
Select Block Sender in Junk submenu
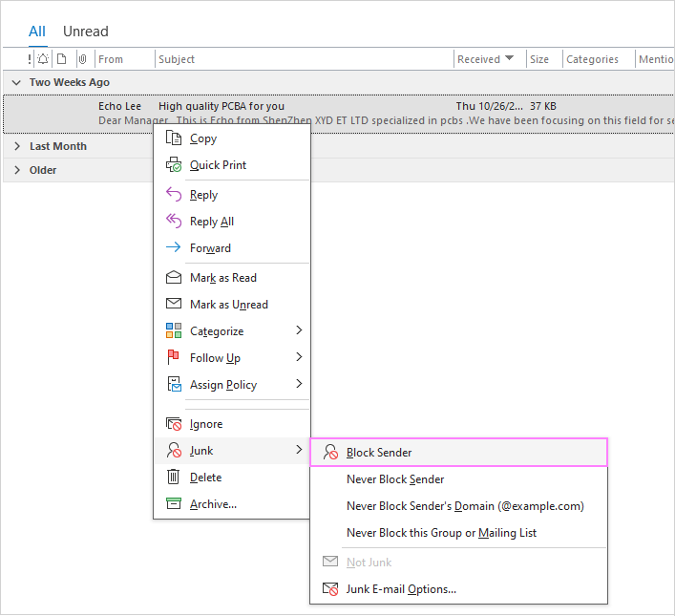pyautogui.click(x=459, y=453)
